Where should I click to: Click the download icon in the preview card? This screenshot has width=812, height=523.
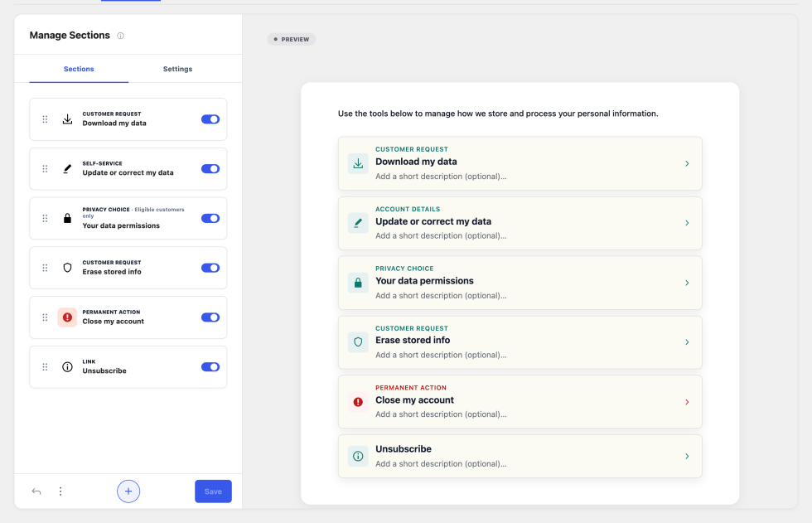358,163
